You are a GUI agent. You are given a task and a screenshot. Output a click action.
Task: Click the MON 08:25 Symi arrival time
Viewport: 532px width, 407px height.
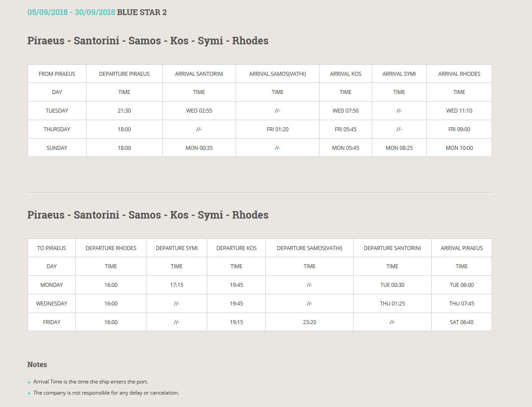click(399, 148)
